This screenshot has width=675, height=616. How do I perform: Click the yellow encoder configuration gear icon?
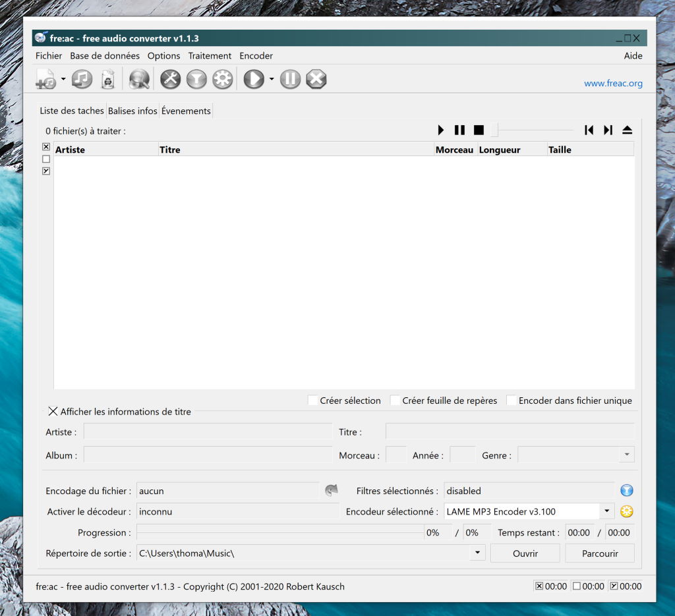pyautogui.click(x=626, y=511)
